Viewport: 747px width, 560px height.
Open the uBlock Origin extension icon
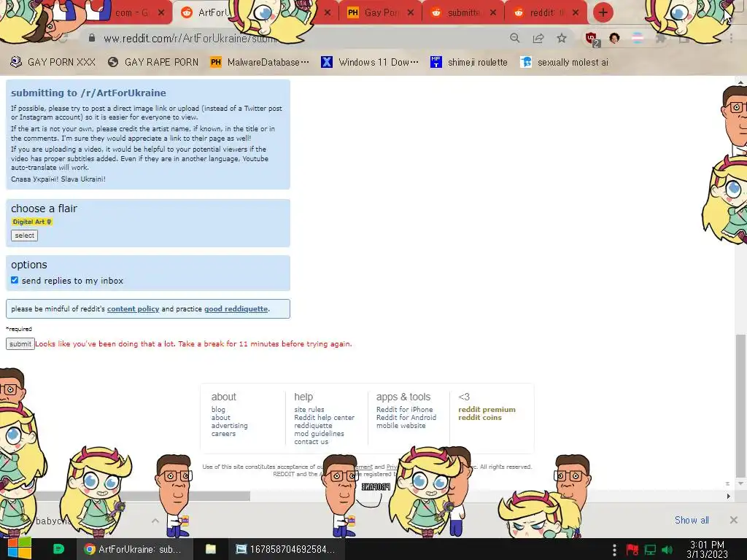tap(591, 38)
